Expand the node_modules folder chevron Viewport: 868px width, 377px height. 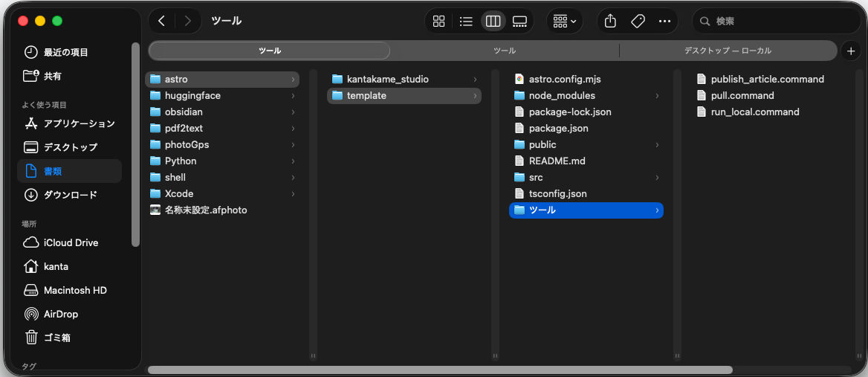[x=657, y=96]
